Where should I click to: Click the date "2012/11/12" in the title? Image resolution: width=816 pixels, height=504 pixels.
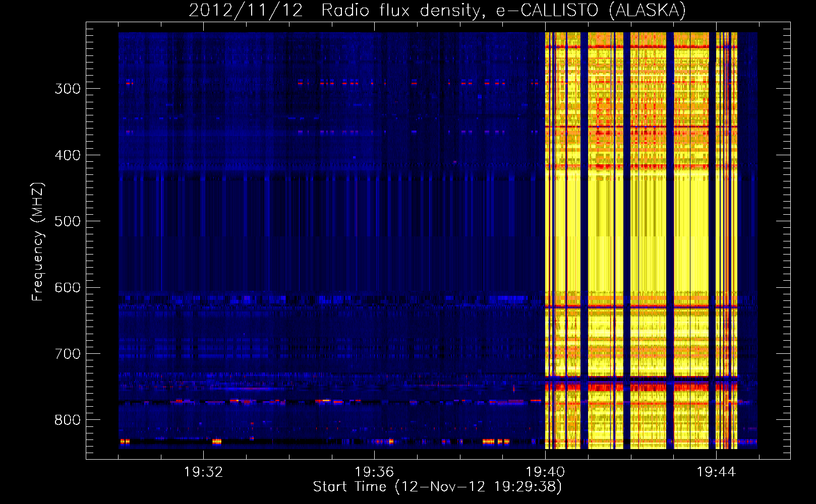click(x=246, y=11)
